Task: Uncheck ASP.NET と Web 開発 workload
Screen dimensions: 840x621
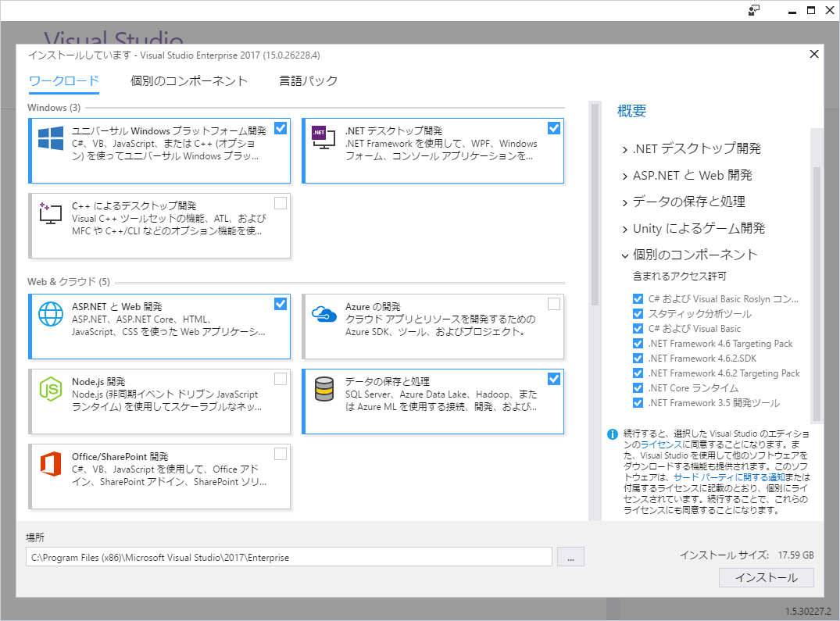Action: (281, 304)
